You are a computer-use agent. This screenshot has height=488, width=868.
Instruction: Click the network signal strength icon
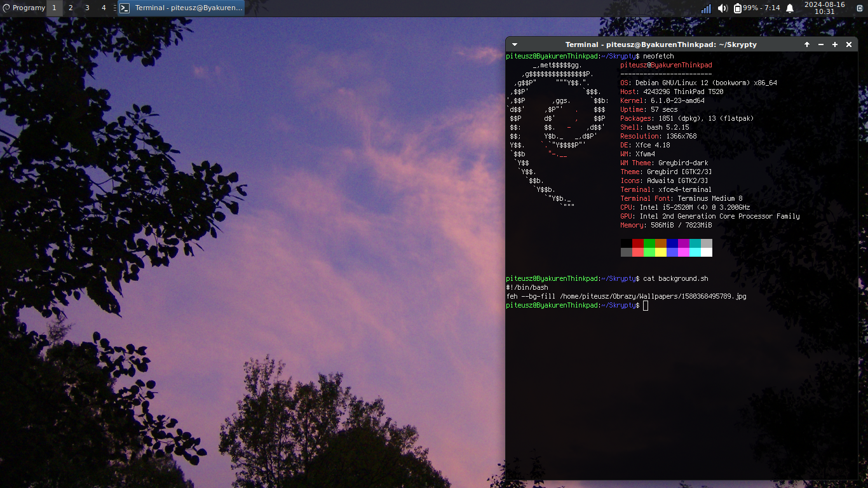coord(706,8)
